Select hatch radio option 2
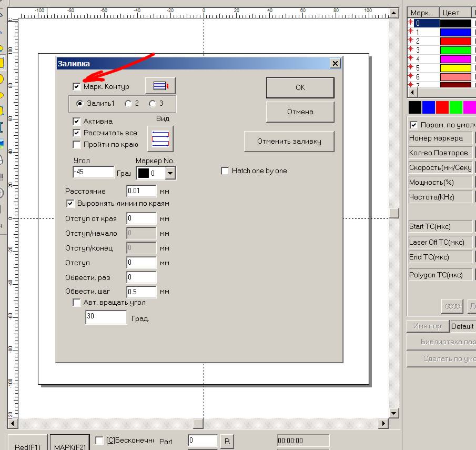This screenshot has width=476, height=450. [x=128, y=104]
